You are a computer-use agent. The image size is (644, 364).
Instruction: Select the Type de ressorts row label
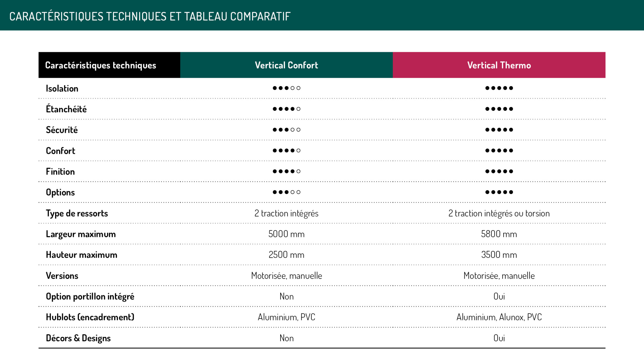click(x=77, y=213)
